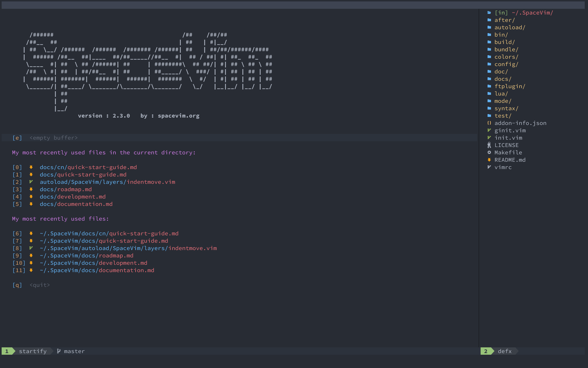Viewport: 588px width, 368px height.
Task: Open docs/quick-start-guide.md entry [1]
Action: (83, 175)
